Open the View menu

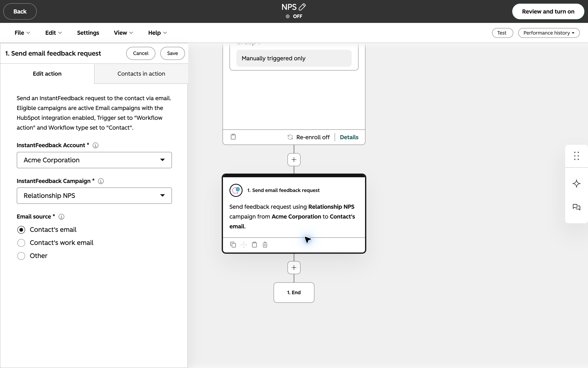[124, 33]
